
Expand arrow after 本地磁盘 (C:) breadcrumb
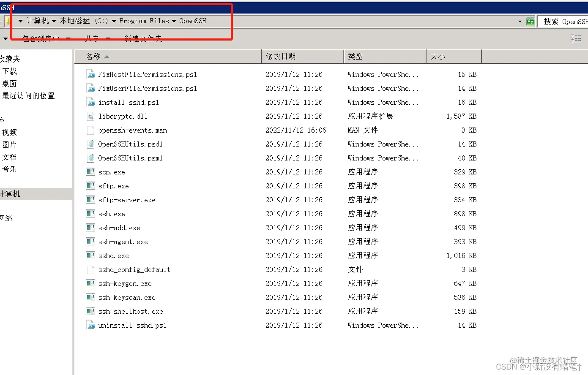pyautogui.click(x=114, y=21)
